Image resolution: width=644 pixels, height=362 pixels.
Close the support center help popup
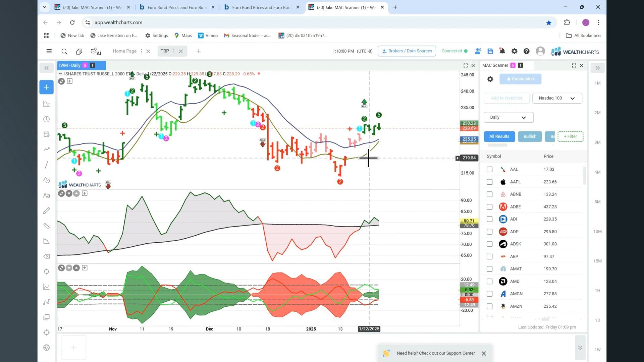click(x=484, y=354)
